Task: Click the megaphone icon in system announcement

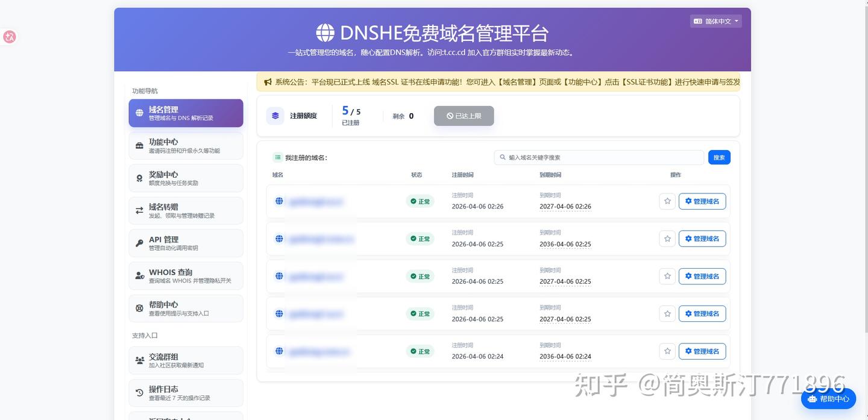Action: (x=268, y=82)
